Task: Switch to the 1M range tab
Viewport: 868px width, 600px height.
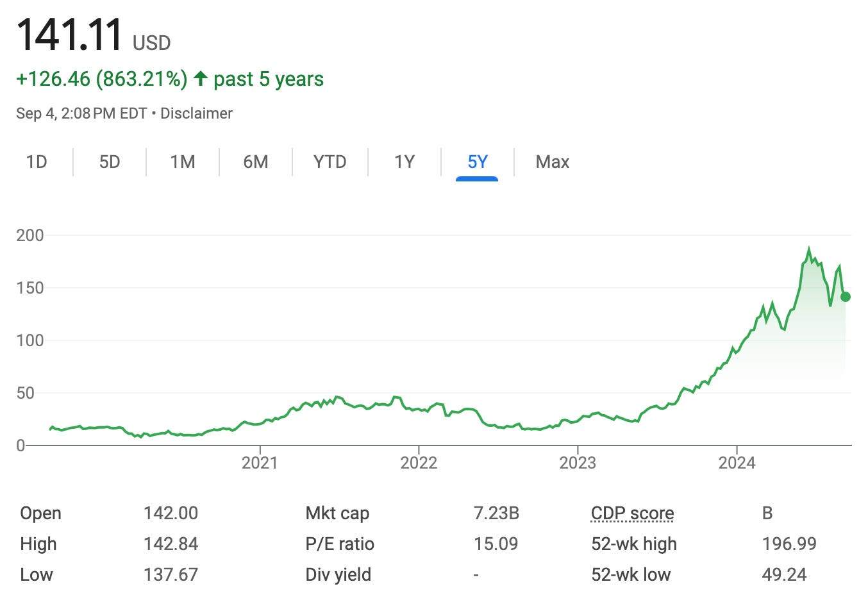Action: (183, 162)
